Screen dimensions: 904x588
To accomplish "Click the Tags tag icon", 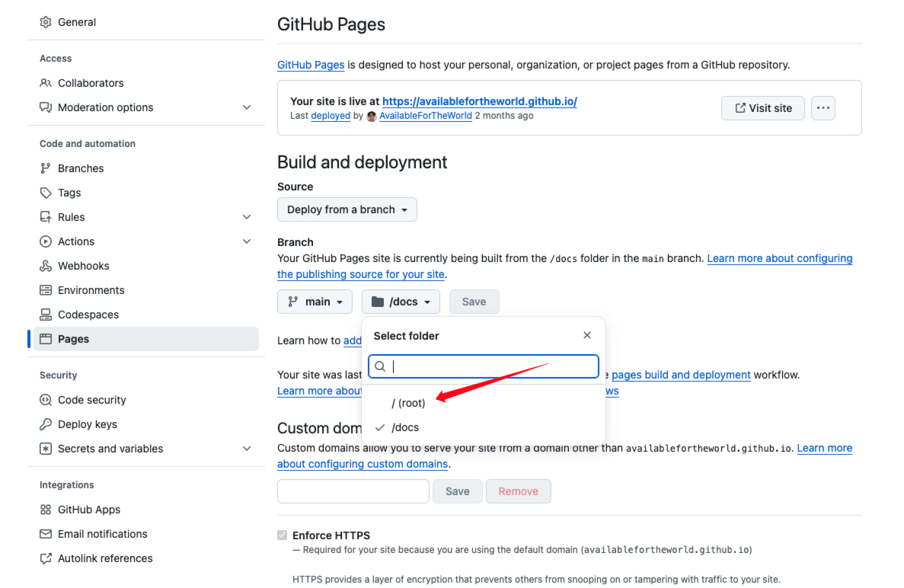I will (46, 193).
